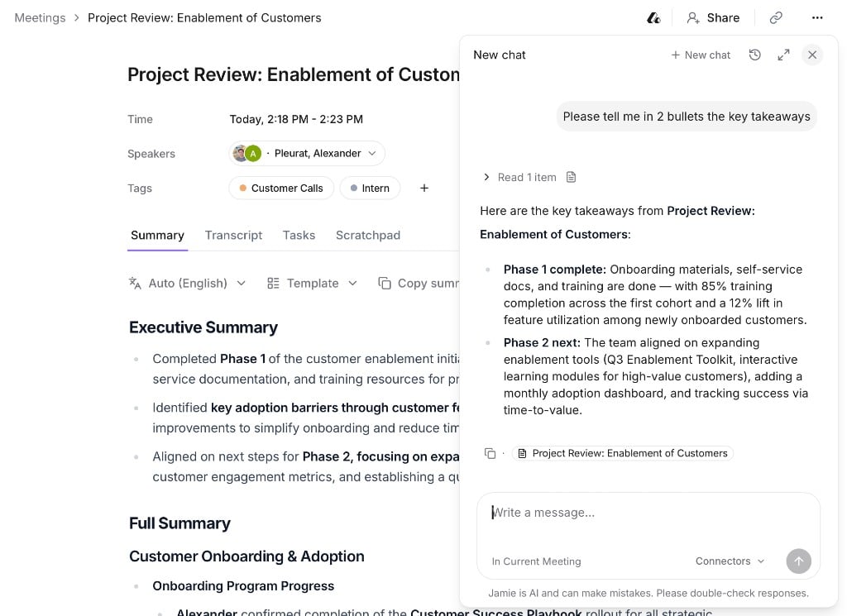
Task: Expand the Read 1 item disclosure
Action: click(486, 177)
